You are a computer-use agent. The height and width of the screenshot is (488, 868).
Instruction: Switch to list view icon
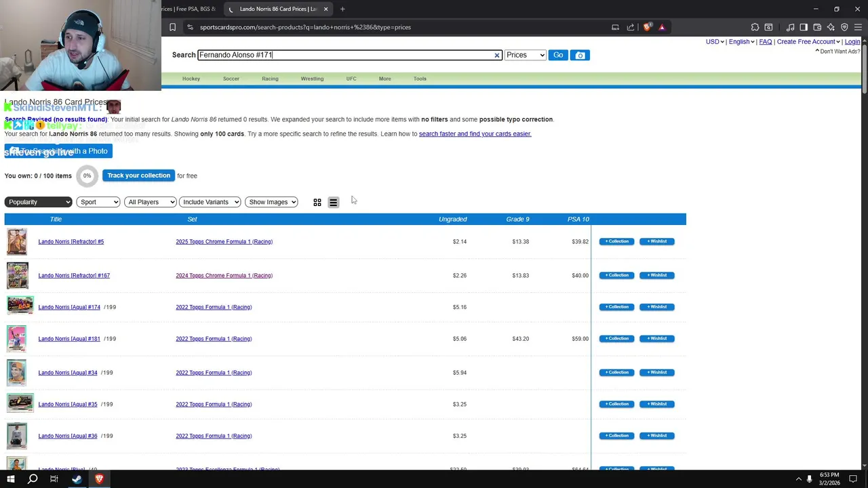pos(333,203)
